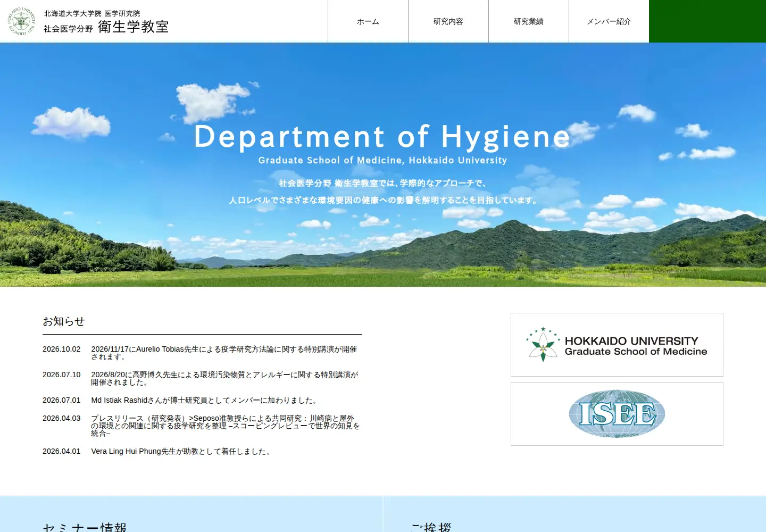
Task: Open the Md Istiak Rashid news item
Action: [205, 400]
